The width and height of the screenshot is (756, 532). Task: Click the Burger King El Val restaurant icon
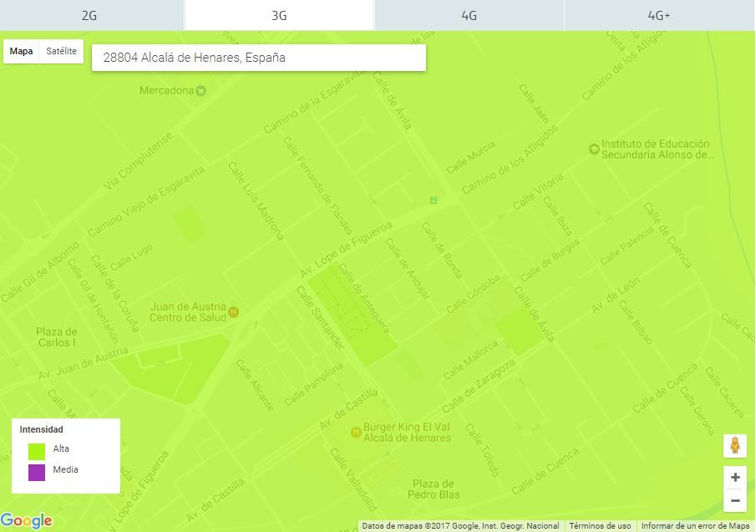point(356,432)
